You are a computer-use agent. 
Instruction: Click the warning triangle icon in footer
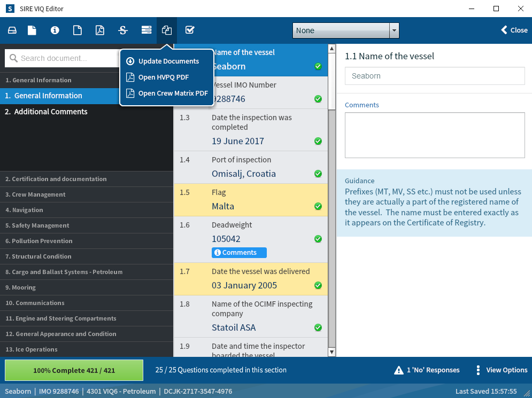tap(399, 370)
